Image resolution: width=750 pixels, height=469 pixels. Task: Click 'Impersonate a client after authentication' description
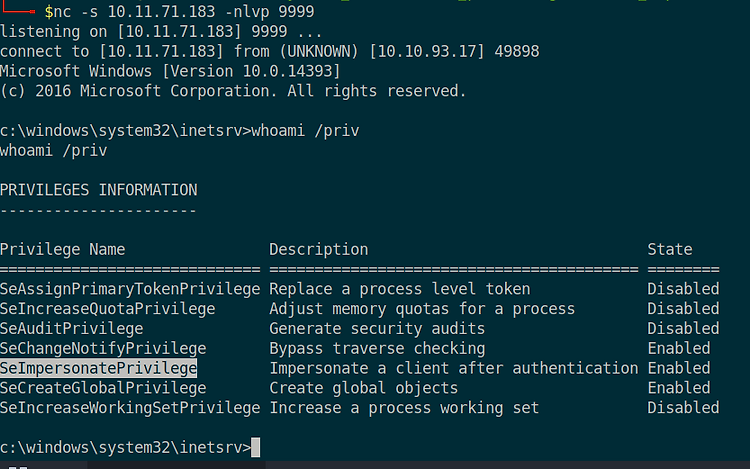coord(454,368)
